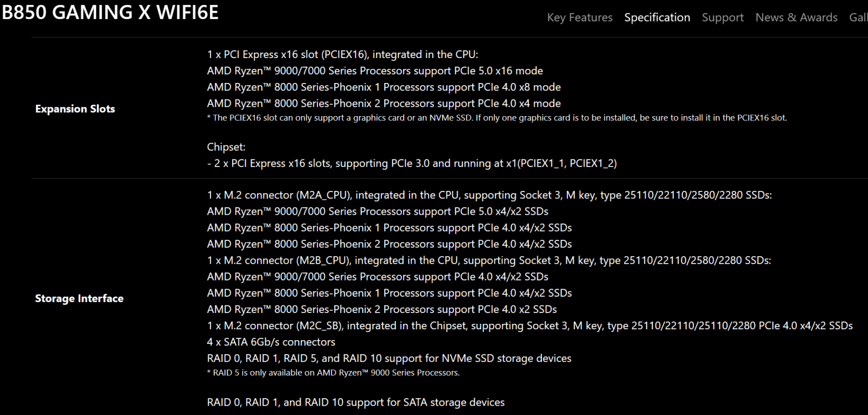Click the RAID 5 availability footnote
Image resolution: width=868 pixels, height=415 pixels.
coord(333,373)
